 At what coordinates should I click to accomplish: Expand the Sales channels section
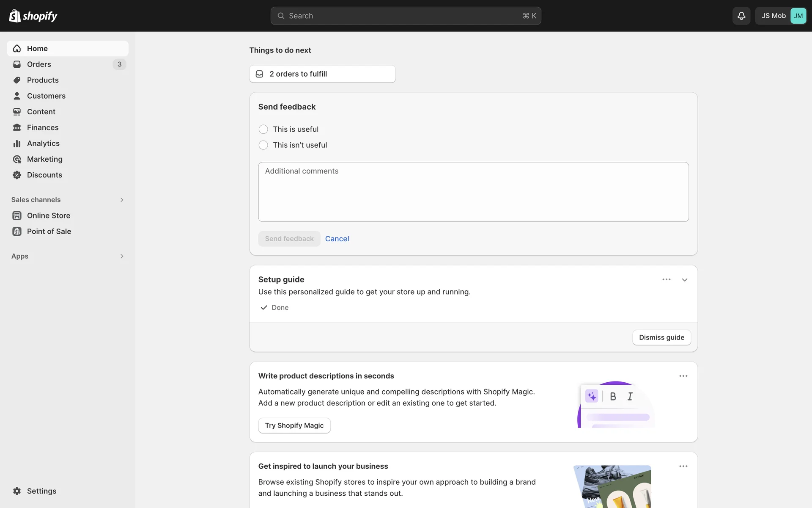122,199
